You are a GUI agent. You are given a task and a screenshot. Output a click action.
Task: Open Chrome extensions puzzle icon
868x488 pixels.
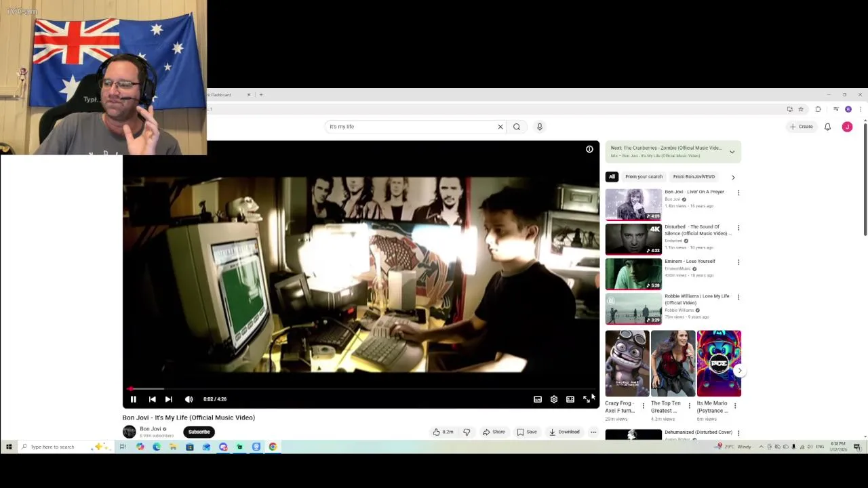818,109
